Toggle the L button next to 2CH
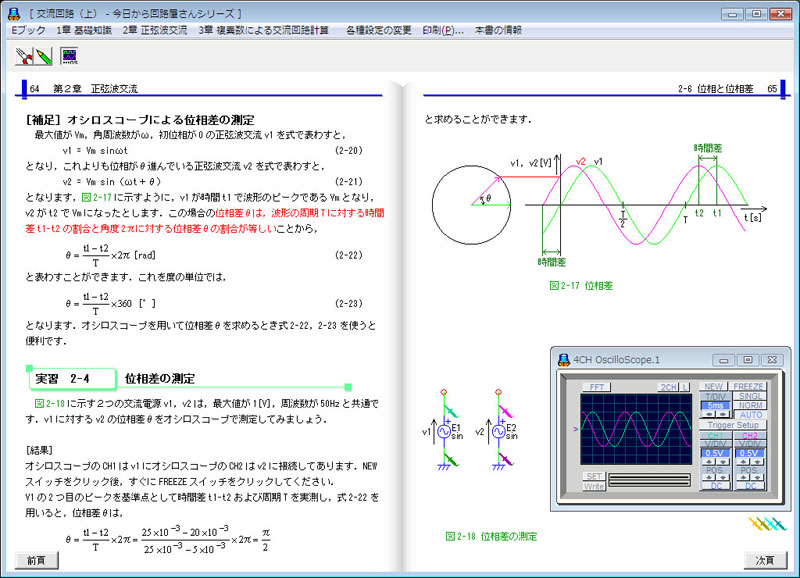This screenshot has height=578, width=800. [685, 387]
